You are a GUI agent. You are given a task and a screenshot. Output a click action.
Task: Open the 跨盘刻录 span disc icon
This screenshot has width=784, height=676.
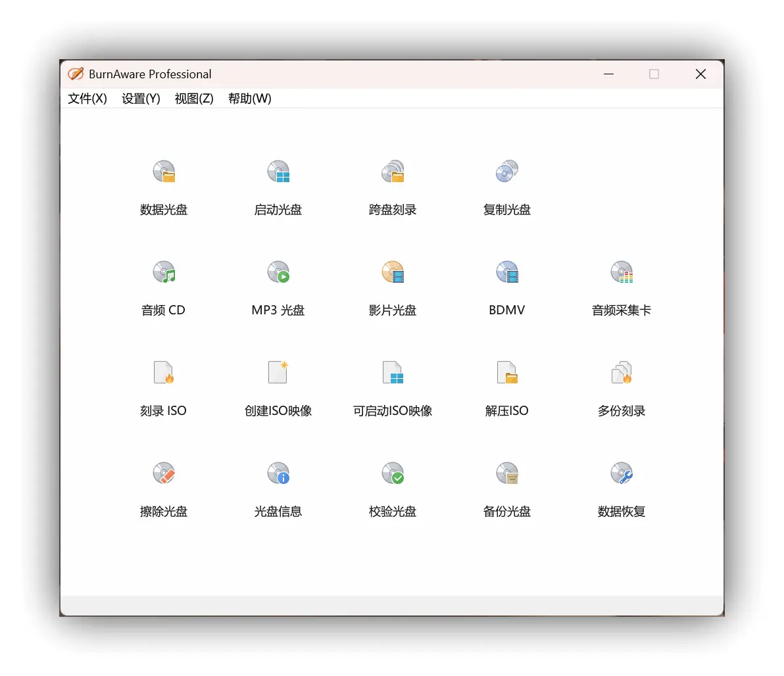(393, 172)
